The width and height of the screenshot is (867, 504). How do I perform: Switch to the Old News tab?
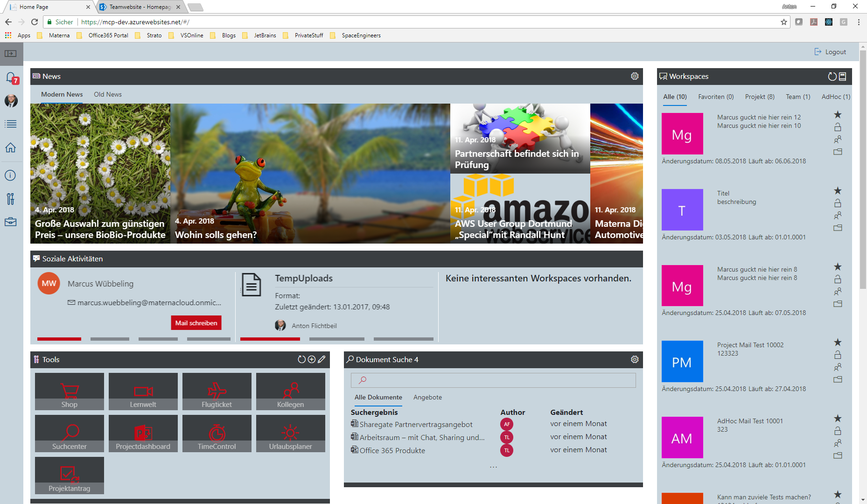pos(108,94)
